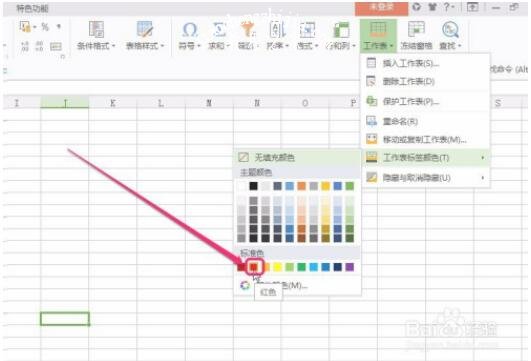The height and width of the screenshot is (361, 531).
Task: Click the magnifier find (查找) icon
Action: click(x=450, y=30)
